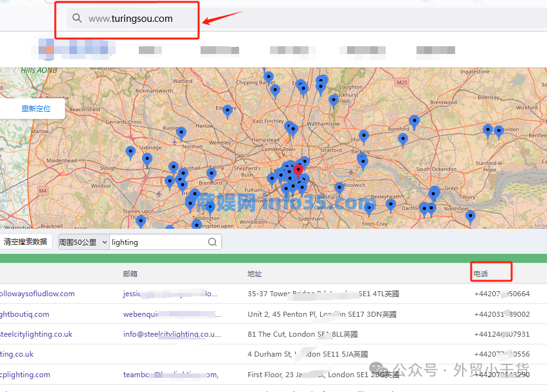The width and height of the screenshot is (547, 392).
Task: Open the ghtboutiq.com website link
Action: pos(24,314)
